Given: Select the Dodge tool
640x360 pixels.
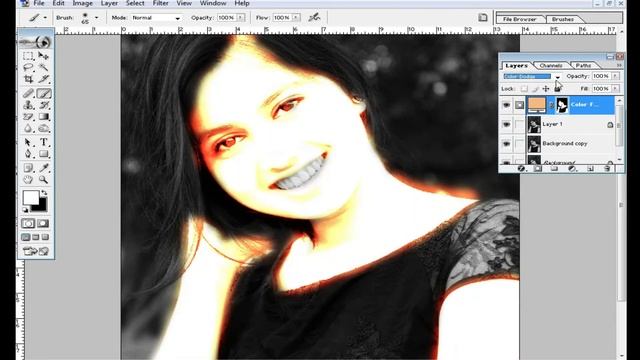Looking at the screenshot, I should point(43,129).
